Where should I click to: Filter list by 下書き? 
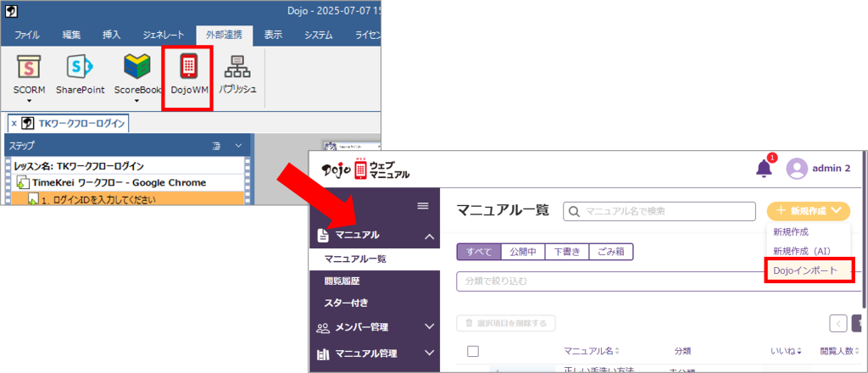point(567,251)
